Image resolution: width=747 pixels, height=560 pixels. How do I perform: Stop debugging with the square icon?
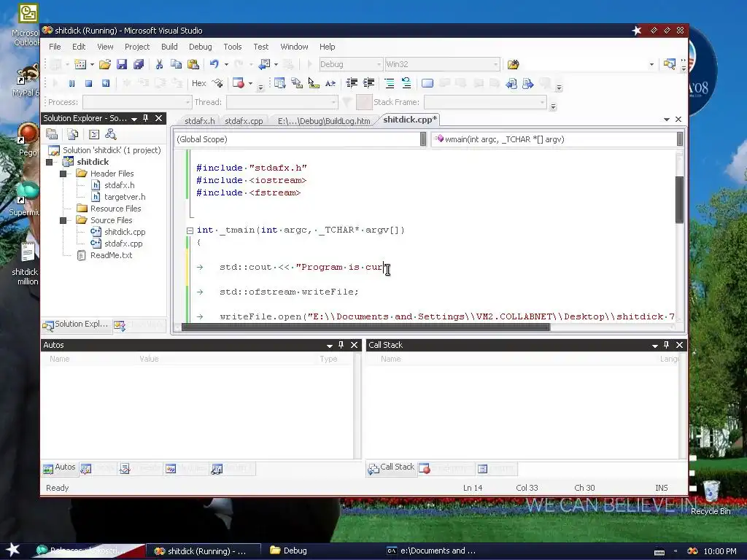88,83
